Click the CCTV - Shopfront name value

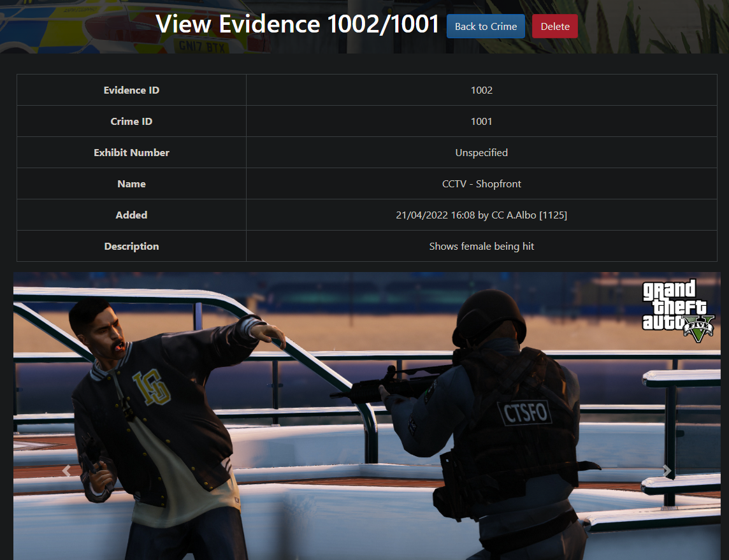tap(481, 183)
